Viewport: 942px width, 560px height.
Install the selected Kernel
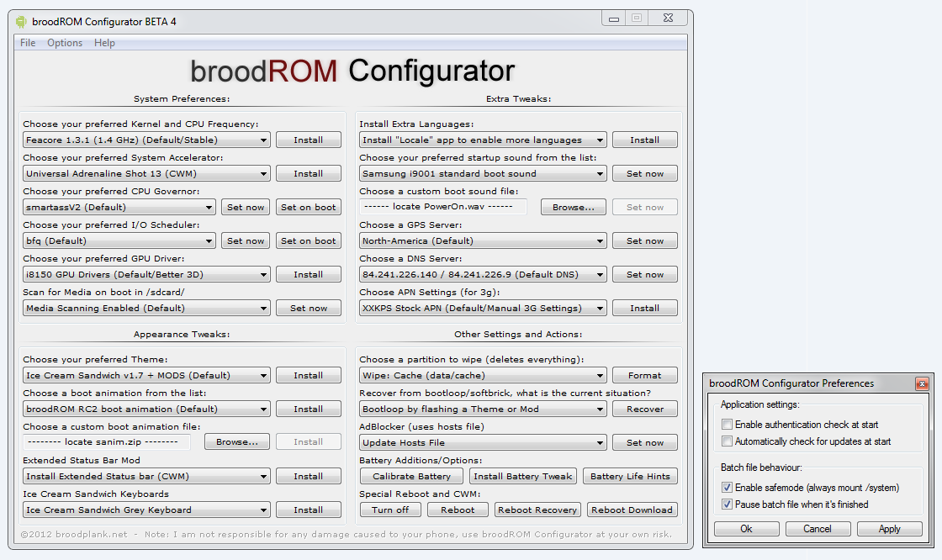pos(308,140)
